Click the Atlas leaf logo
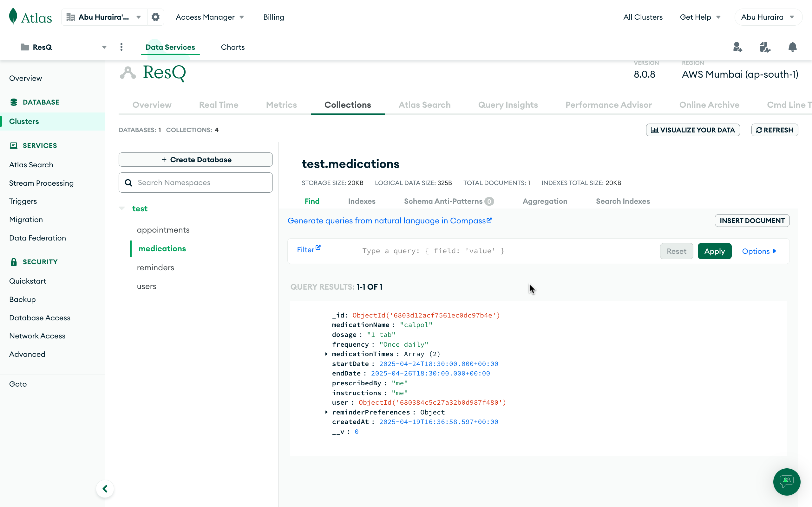The height and width of the screenshot is (507, 812). pos(12,16)
